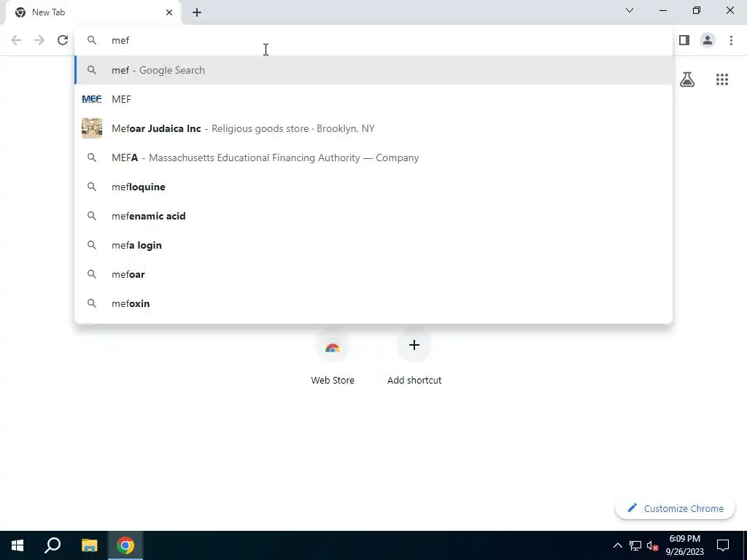The height and width of the screenshot is (560, 747).
Task: Expand the tab search chevron
Action: [630, 10]
